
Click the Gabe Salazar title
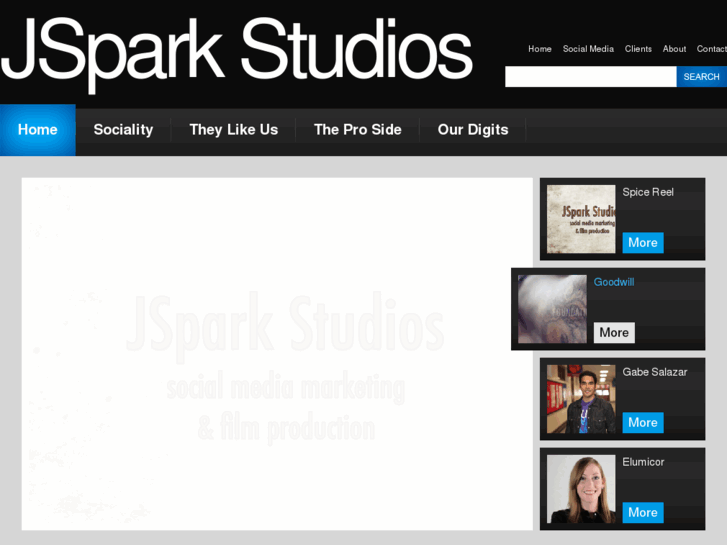point(655,372)
